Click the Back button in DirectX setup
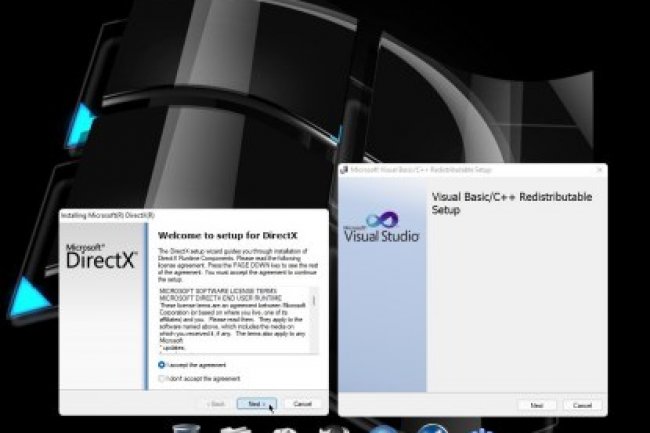 [x=216, y=404]
